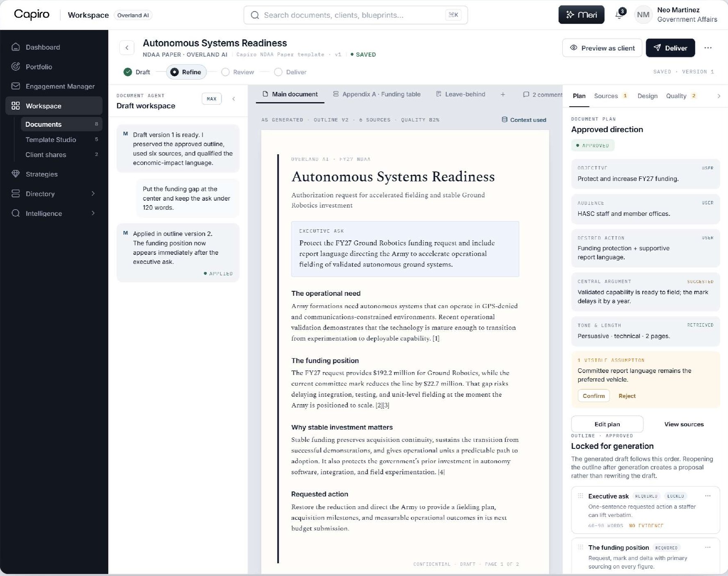Screen dimensions: 728x576
Task: Click the search documents input field
Action: click(x=355, y=15)
